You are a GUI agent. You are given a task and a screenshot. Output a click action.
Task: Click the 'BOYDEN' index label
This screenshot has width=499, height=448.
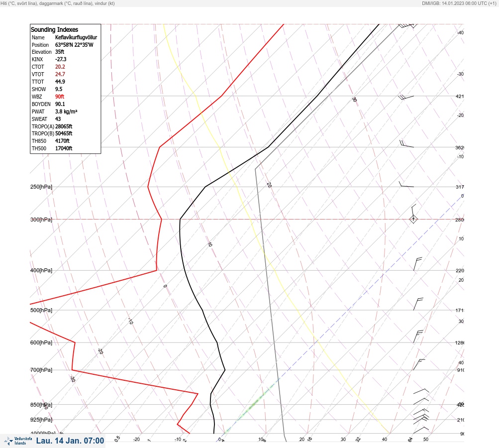point(41,104)
